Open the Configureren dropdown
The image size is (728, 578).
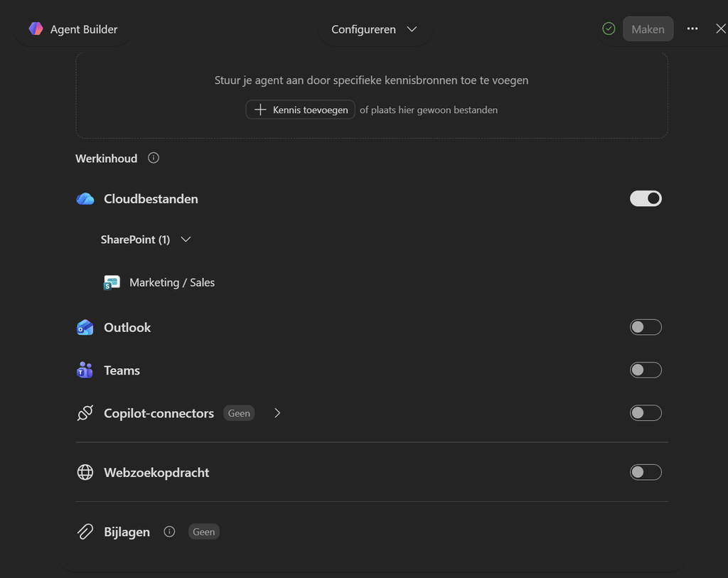tap(374, 29)
